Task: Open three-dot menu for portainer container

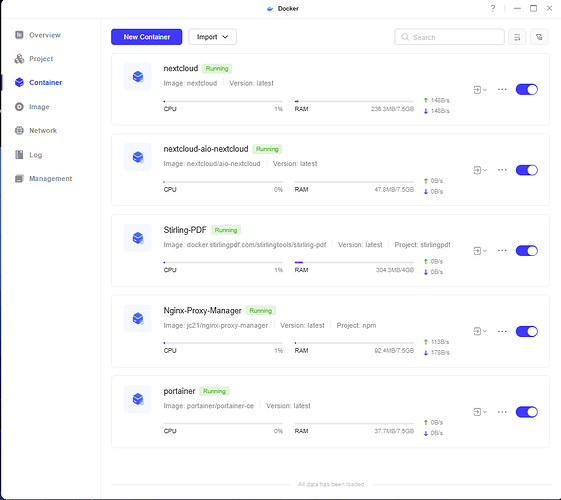Action: (502, 412)
